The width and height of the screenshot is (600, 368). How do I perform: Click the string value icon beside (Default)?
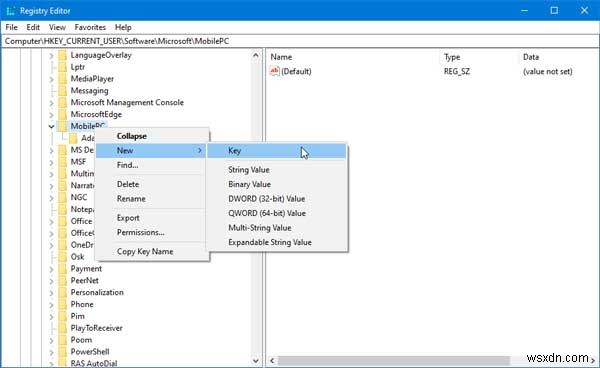click(274, 71)
